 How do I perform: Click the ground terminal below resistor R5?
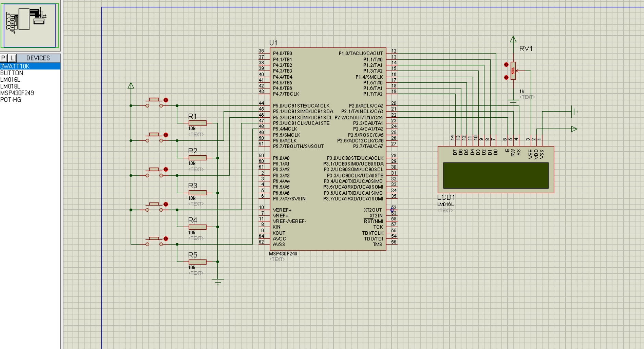(217, 282)
